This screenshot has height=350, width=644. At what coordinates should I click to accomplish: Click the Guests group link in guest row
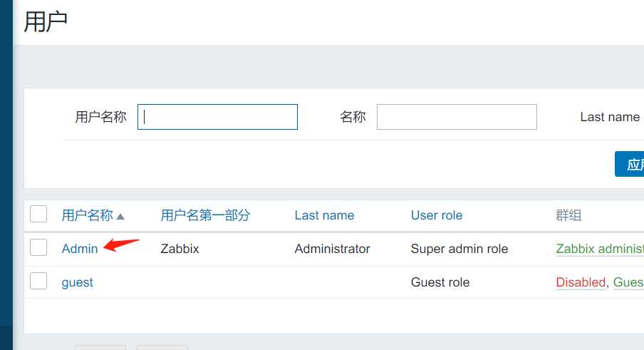(628, 282)
